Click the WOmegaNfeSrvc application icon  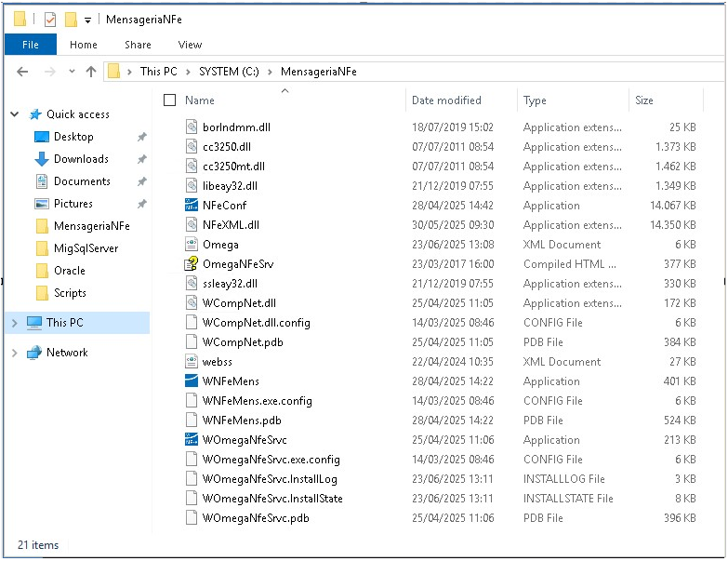pyautogui.click(x=192, y=439)
